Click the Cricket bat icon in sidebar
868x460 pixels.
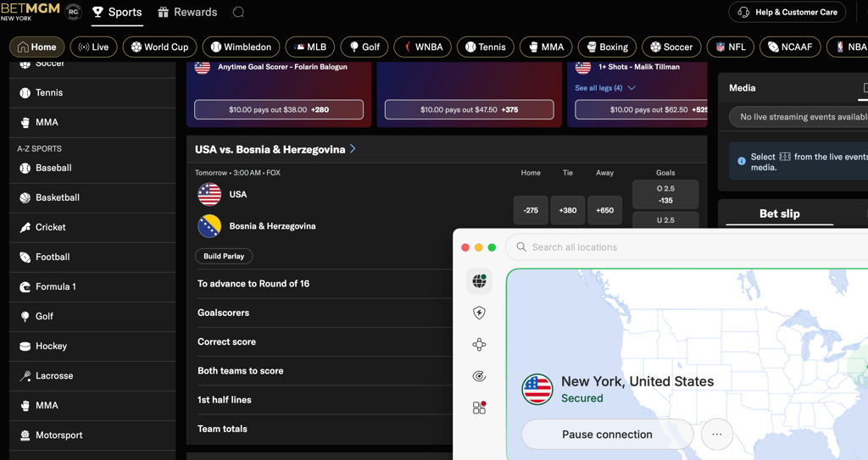click(25, 228)
